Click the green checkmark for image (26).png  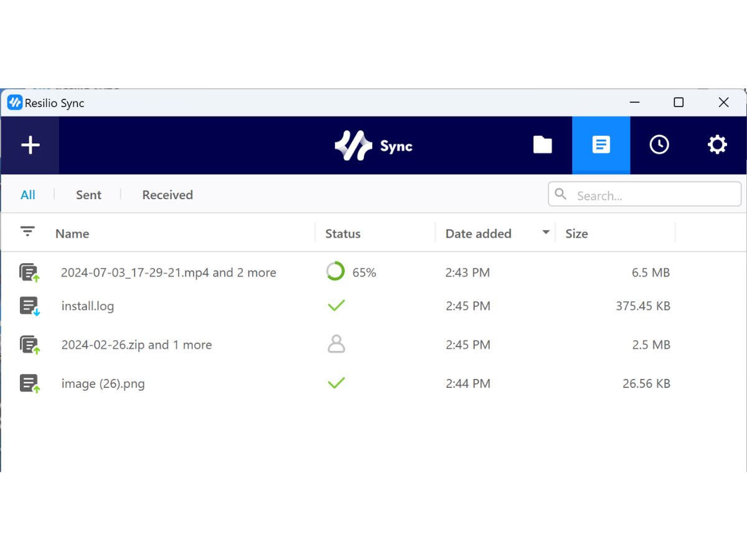coord(336,383)
